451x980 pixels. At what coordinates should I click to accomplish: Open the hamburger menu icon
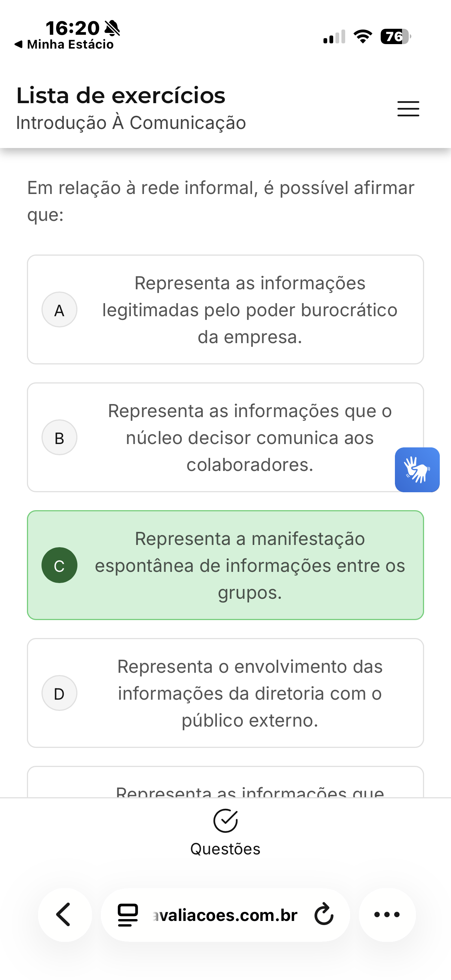click(x=408, y=108)
